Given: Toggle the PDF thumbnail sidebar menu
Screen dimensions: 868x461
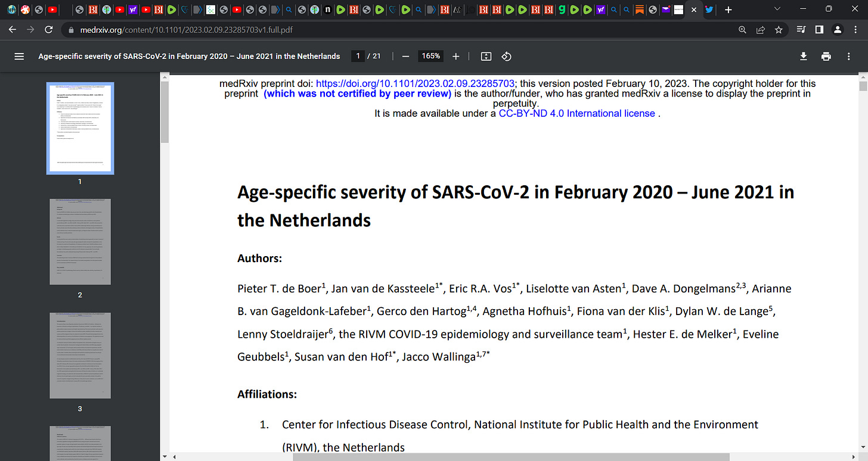Looking at the screenshot, I should 19,56.
